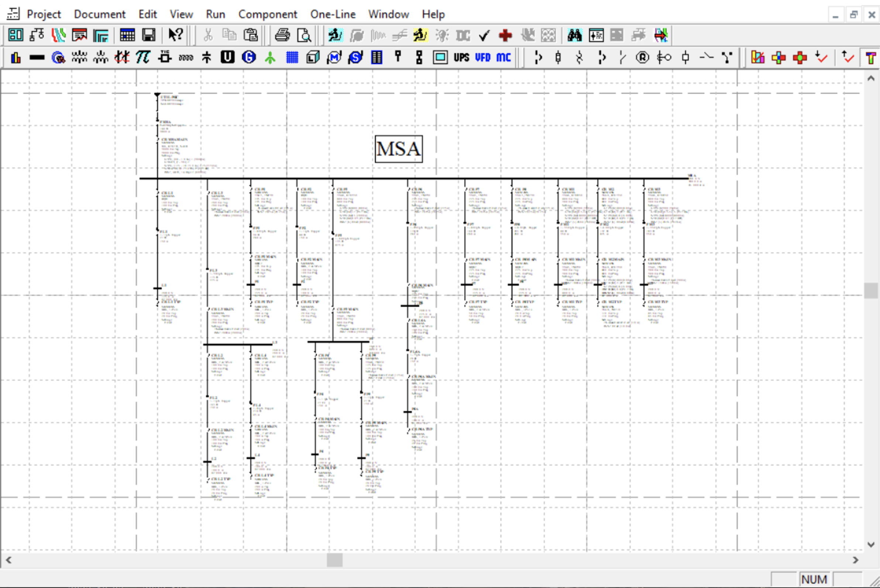Click the circled R relay icon
The width and height of the screenshot is (880, 588).
(x=642, y=58)
